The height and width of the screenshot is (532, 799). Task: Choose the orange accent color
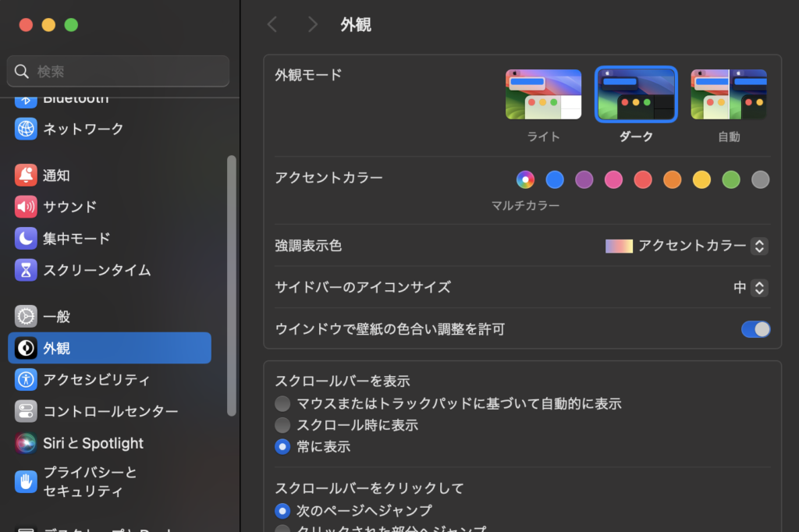tap(672, 179)
